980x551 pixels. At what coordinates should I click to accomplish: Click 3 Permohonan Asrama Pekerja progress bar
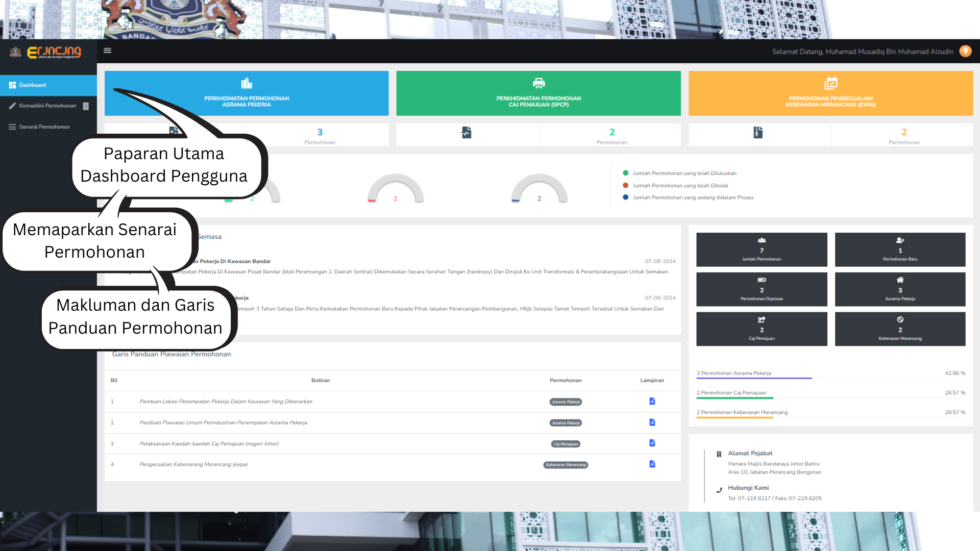click(754, 378)
